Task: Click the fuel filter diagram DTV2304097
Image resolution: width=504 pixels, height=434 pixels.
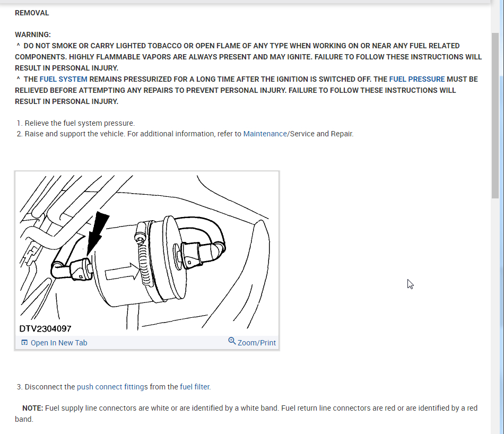Action: 147,254
